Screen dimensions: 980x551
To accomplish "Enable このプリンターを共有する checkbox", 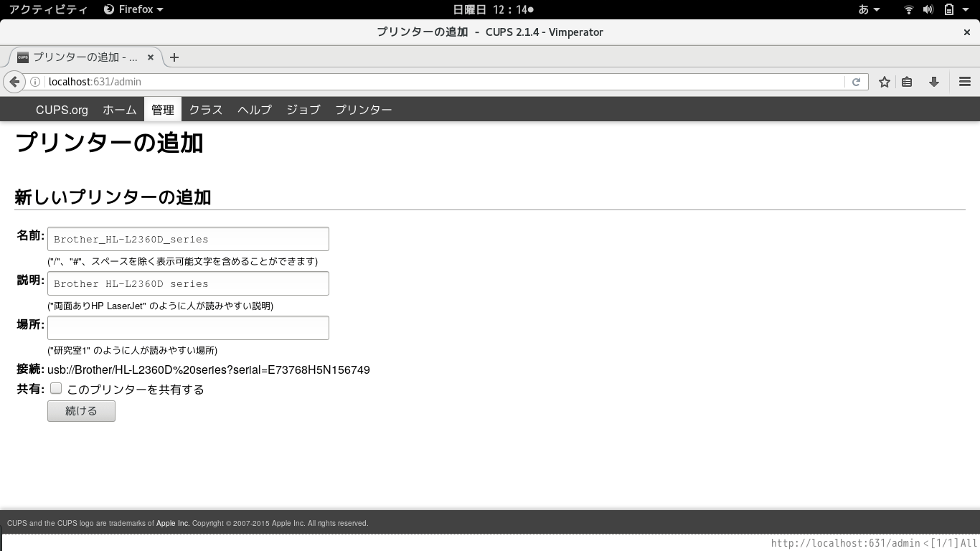I will coord(56,388).
